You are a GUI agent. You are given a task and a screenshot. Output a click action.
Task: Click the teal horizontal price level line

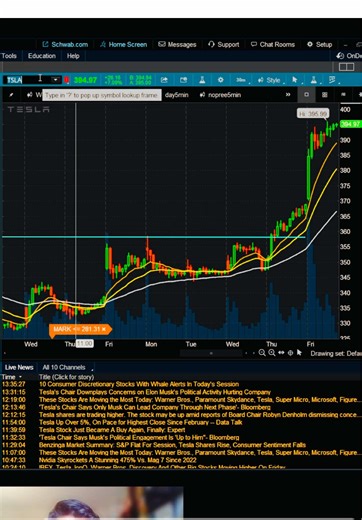click(x=153, y=237)
